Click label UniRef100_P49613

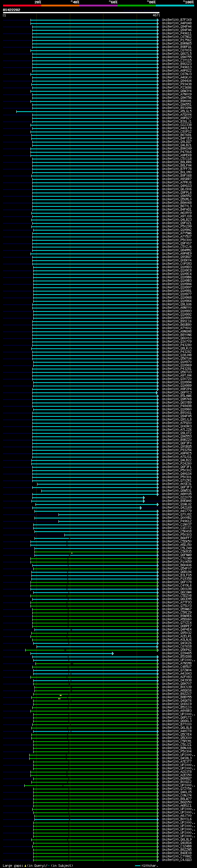177,67
